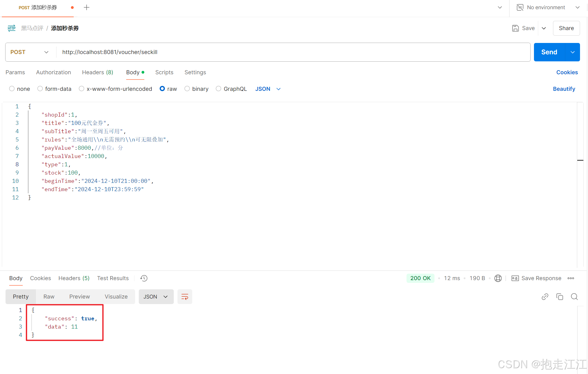Search within the response body
The height and width of the screenshot is (374, 588).
(574, 297)
